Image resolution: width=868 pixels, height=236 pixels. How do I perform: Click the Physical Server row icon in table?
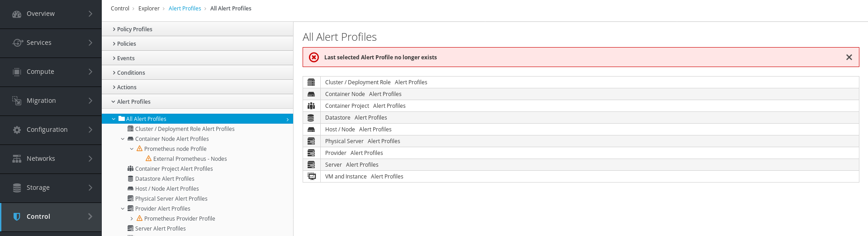[x=311, y=141]
